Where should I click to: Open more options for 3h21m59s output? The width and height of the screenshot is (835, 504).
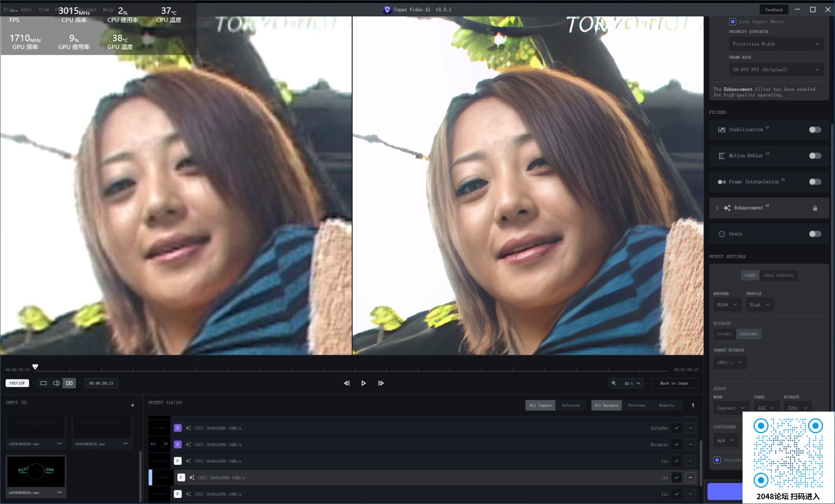(690, 428)
